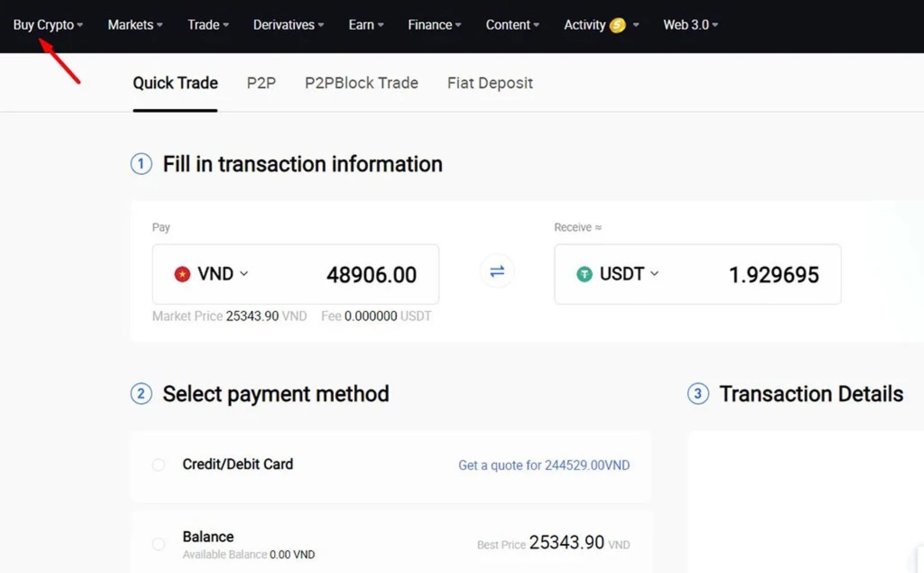Click Get a quote for 244529.00VND link
The image size is (924, 573).
pos(544,465)
